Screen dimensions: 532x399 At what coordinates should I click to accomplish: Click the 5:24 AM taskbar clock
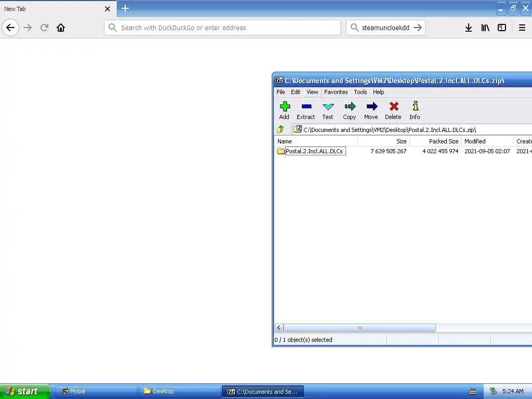pyautogui.click(x=513, y=391)
